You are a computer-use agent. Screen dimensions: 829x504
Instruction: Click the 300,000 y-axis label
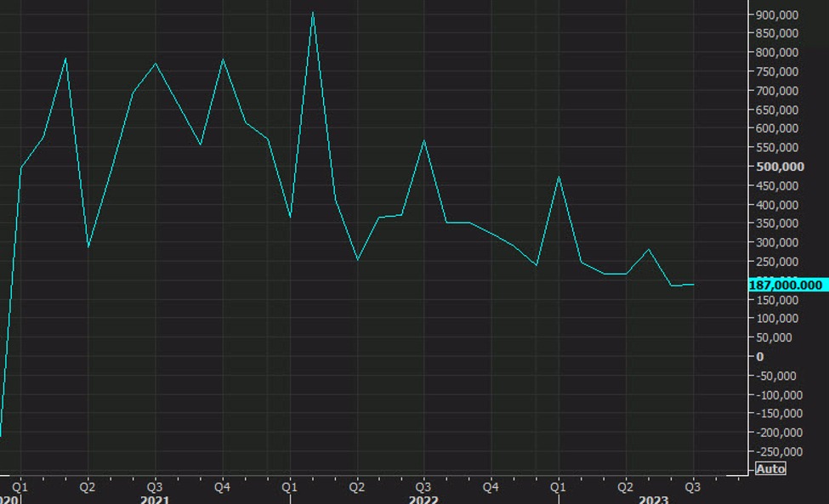777,242
